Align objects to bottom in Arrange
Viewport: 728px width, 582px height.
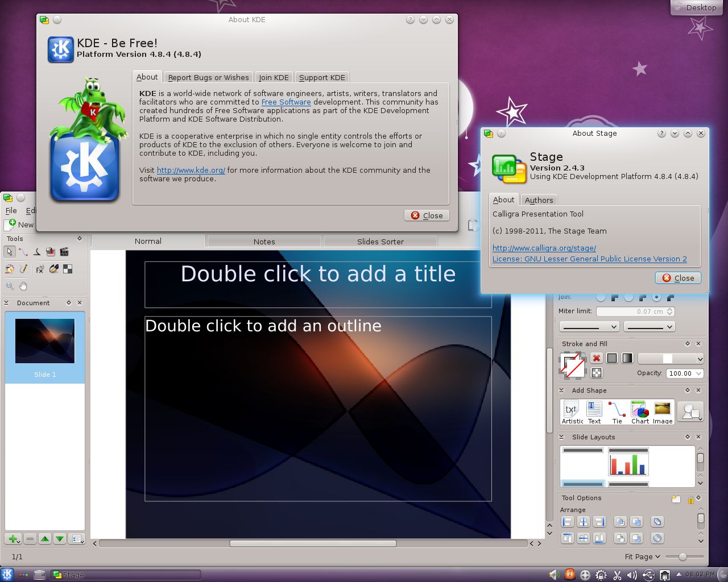pyautogui.click(x=599, y=538)
